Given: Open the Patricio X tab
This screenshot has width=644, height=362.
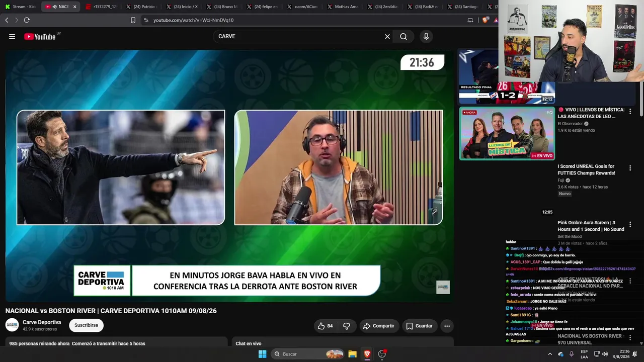Looking at the screenshot, I should tap(141, 7).
